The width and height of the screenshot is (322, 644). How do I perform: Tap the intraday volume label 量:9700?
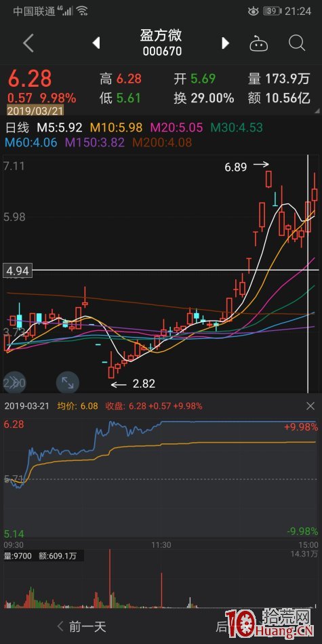pos(17,556)
